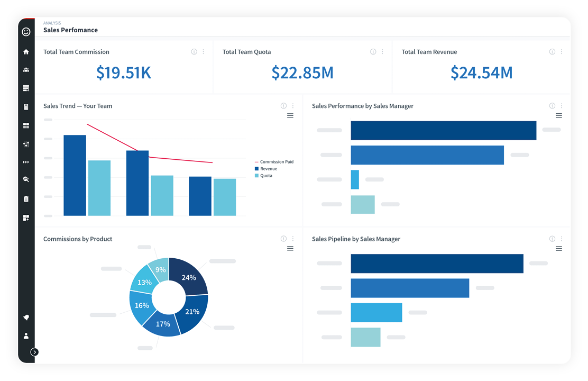Viewport: 588px width, 381px height.
Task: Click the Sales Performance by Sales Manager title
Action: tap(363, 106)
